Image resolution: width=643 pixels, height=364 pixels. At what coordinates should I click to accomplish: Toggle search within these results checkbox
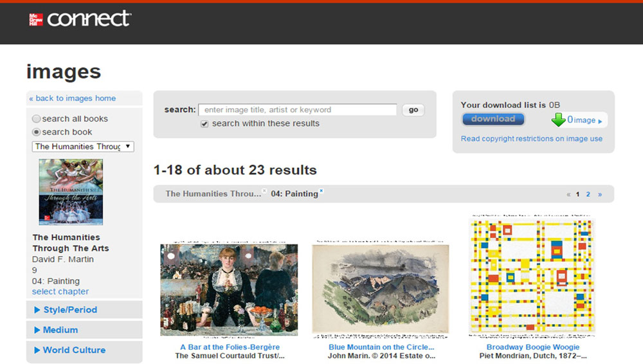[x=204, y=124]
